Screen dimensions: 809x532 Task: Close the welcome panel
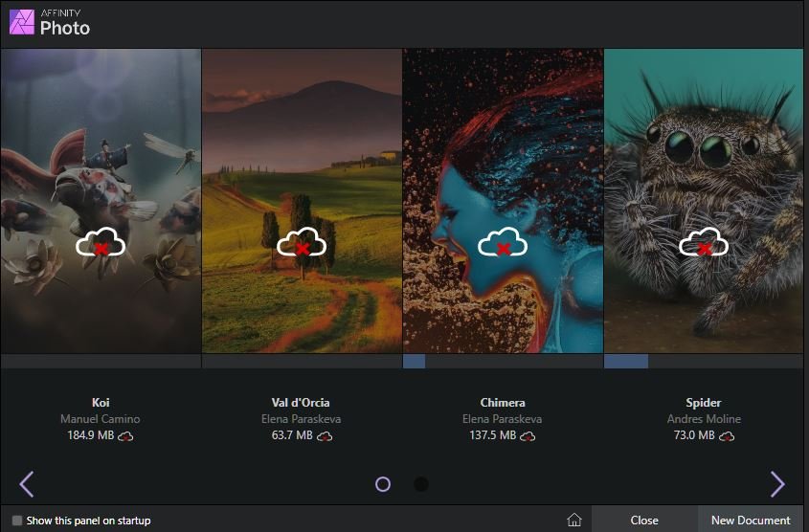click(644, 520)
